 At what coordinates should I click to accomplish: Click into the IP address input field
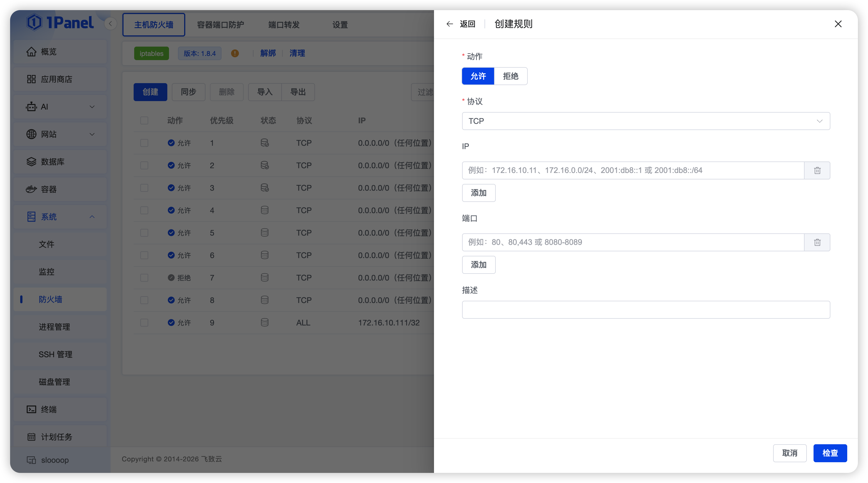coord(633,170)
